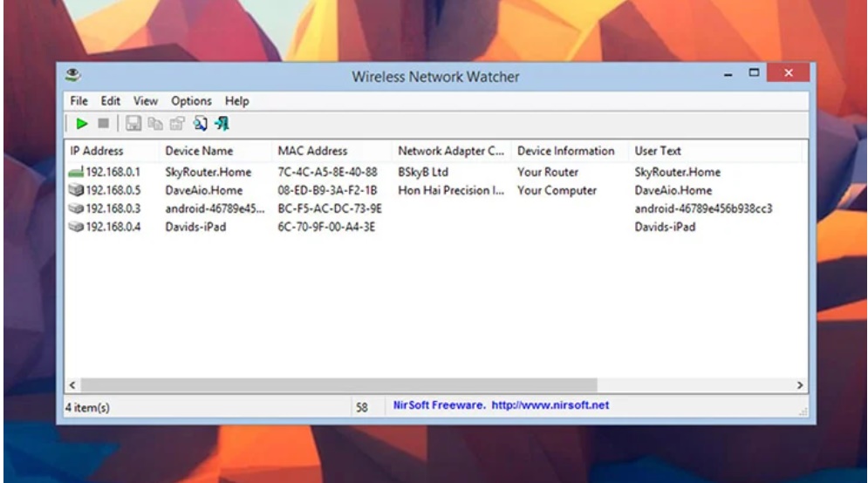Open Properties via the toolbar icon

click(x=178, y=123)
